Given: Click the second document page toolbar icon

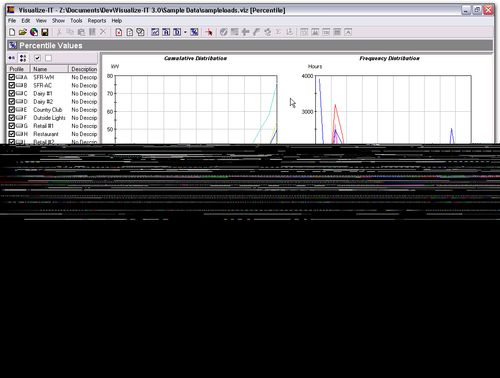Looking at the screenshot, I should click(x=130, y=32).
